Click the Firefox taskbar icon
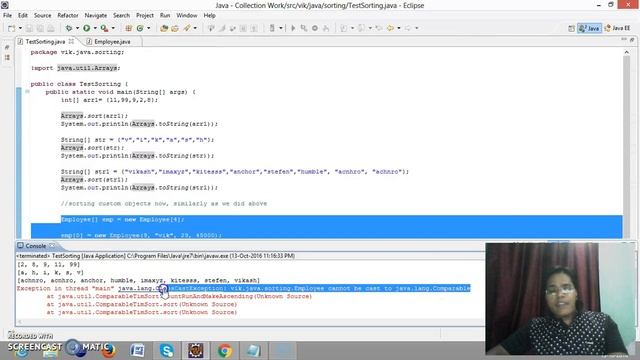Image resolution: width=640 pixels, height=360 pixels. click(109, 351)
